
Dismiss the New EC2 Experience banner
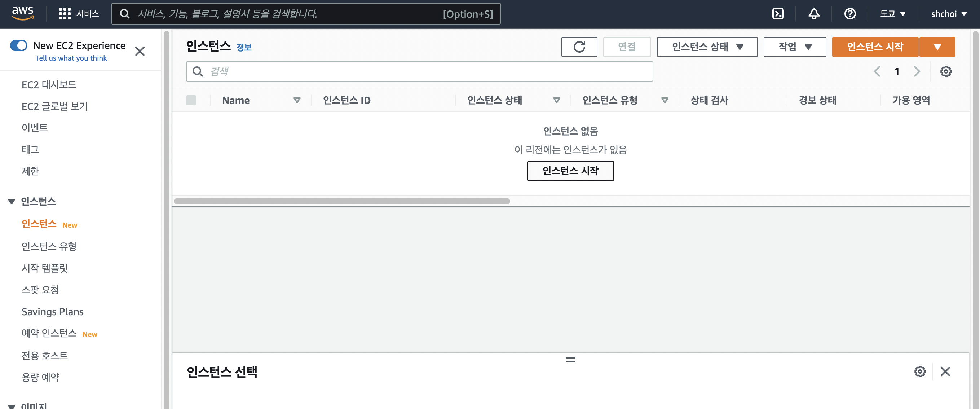140,51
